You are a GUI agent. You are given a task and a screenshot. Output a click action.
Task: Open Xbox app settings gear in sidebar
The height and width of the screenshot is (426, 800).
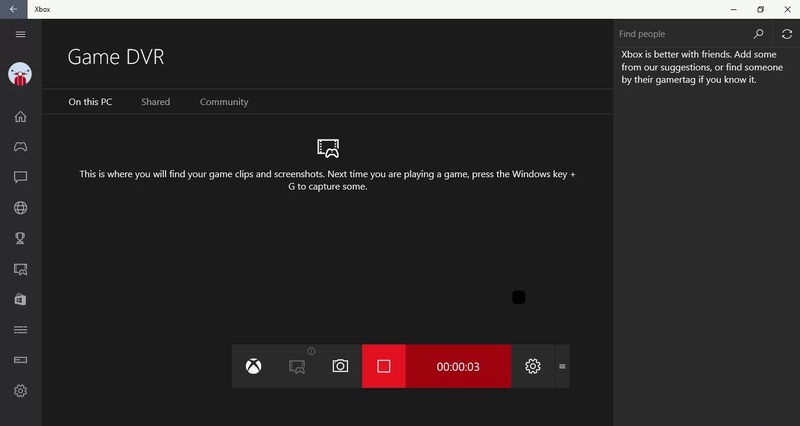(20, 390)
